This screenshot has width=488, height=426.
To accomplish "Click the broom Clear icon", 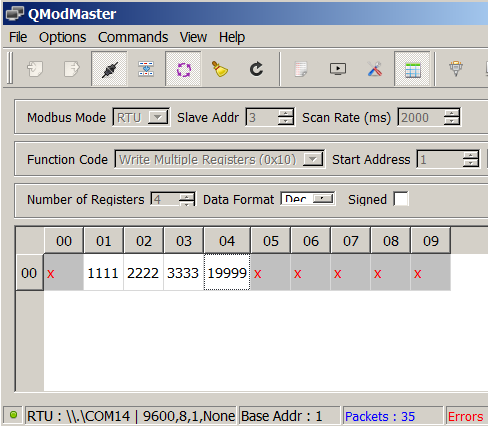I will (220, 69).
